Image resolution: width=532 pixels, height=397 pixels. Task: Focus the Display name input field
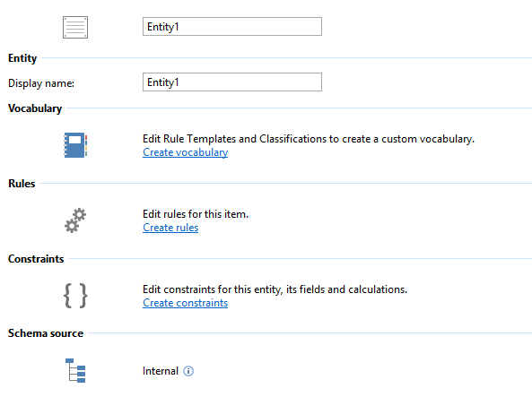(232, 82)
